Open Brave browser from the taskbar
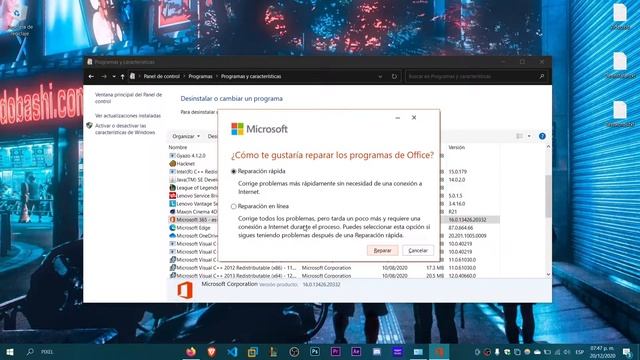The height and width of the screenshot is (360, 640). 211,351
